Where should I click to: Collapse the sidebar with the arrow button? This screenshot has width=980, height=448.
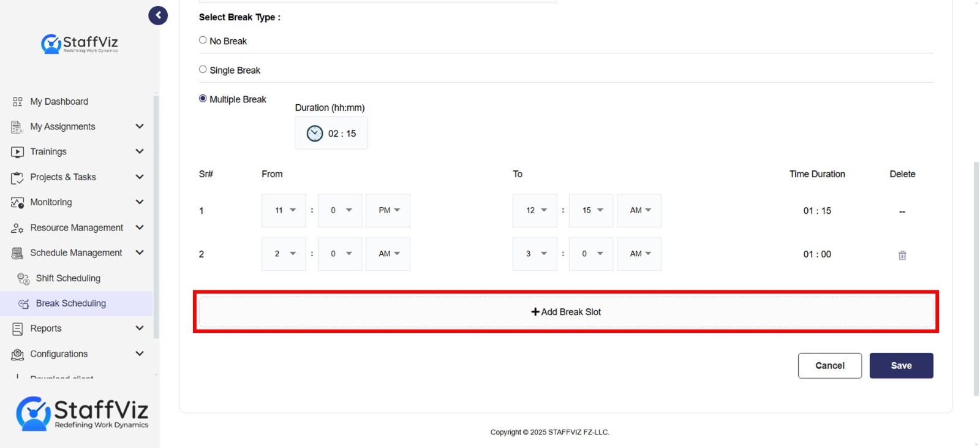(x=158, y=15)
